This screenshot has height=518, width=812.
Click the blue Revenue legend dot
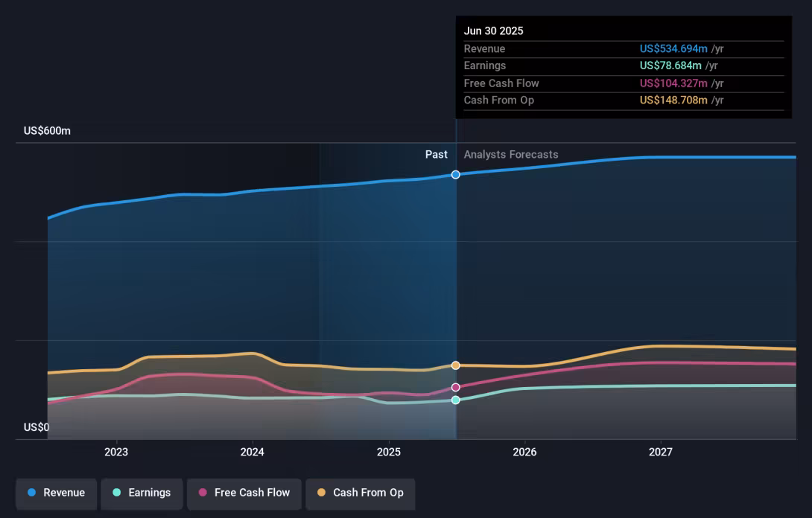pyautogui.click(x=31, y=493)
